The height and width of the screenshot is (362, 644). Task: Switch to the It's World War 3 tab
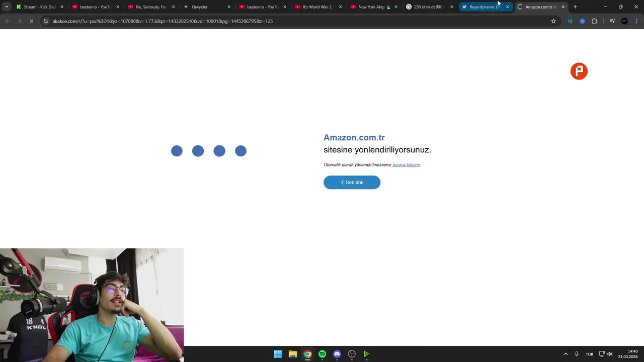317,7
